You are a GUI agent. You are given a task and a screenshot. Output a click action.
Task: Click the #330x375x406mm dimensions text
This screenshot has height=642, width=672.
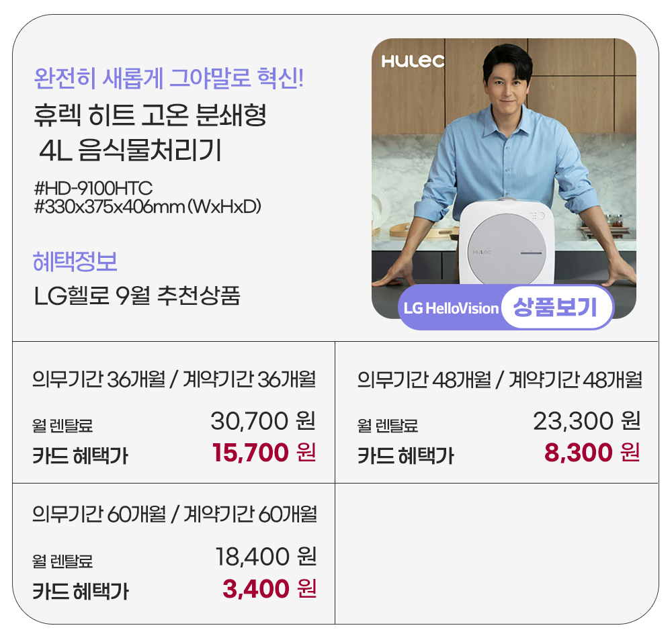[x=147, y=205]
